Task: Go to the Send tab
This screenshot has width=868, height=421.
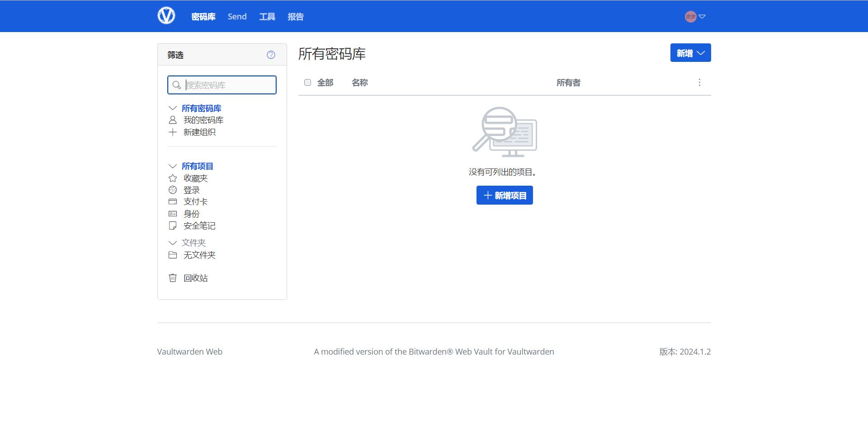Action: coord(237,17)
